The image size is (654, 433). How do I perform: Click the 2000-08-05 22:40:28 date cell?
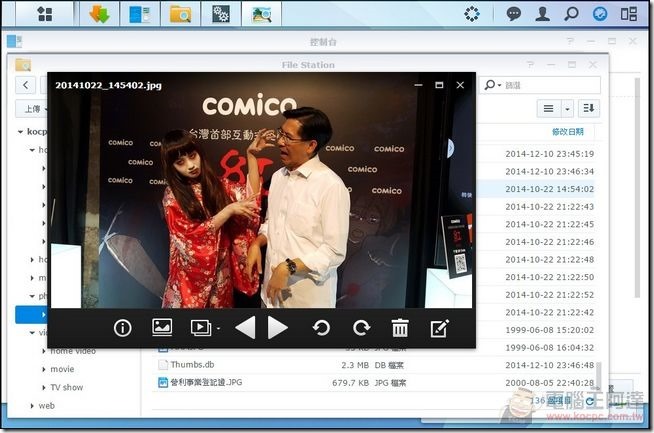click(549, 383)
